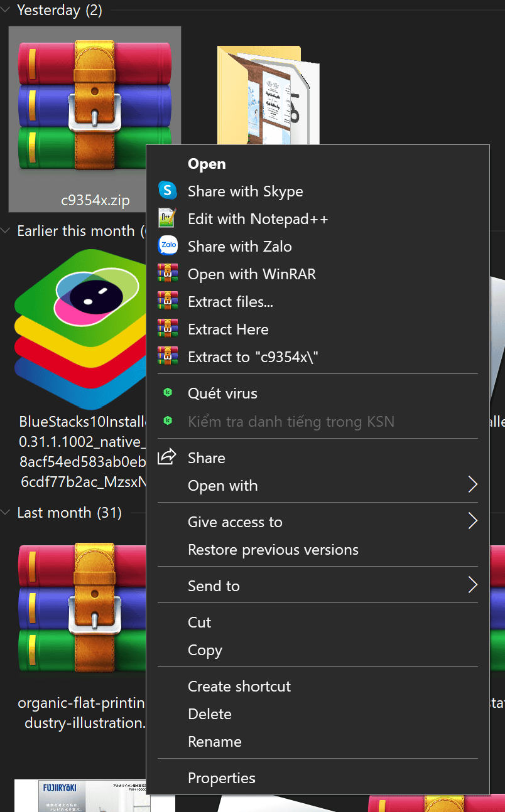Image resolution: width=505 pixels, height=812 pixels.
Task: Open Properties from context menu
Action: [x=221, y=778]
